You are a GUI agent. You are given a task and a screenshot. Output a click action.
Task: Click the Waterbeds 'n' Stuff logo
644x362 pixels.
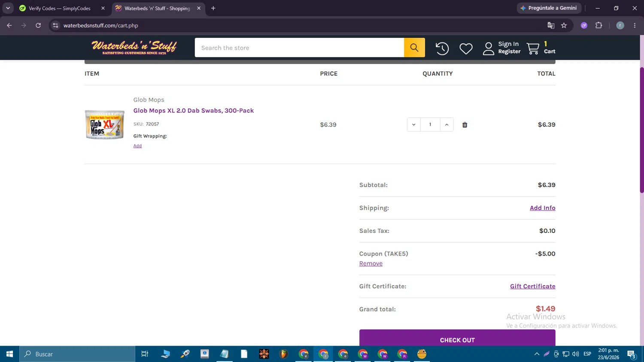tap(134, 47)
